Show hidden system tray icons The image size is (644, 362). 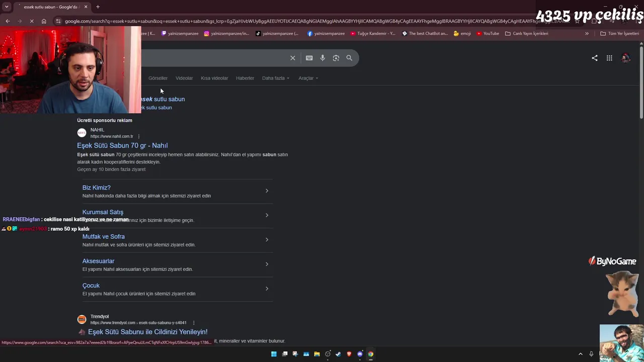click(x=580, y=354)
